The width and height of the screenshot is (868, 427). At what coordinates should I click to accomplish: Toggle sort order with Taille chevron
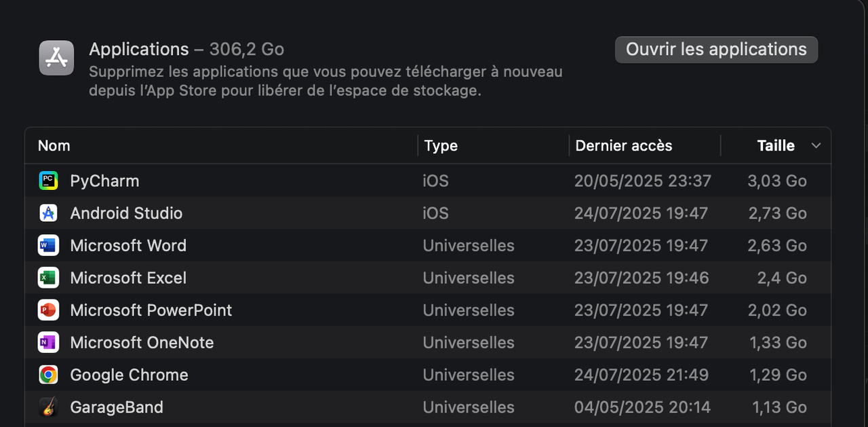(816, 146)
